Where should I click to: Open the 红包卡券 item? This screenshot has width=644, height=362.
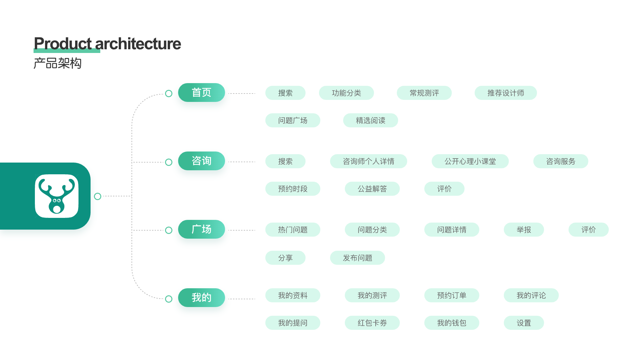click(372, 323)
